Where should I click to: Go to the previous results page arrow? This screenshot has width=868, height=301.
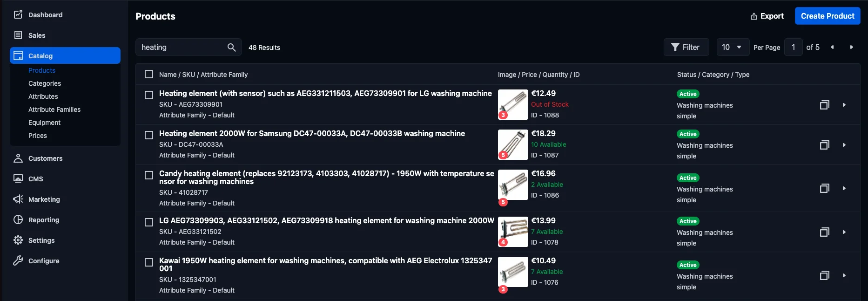click(x=832, y=47)
